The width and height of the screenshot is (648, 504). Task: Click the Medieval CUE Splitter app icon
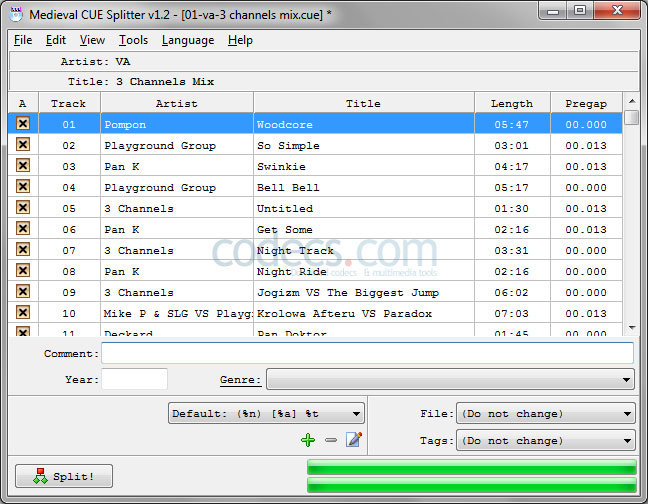click(16, 14)
